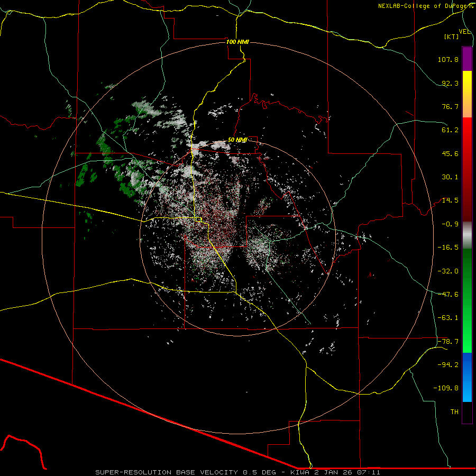476x476 pixels.
Task: Click the 61.2 legend value
Action: coord(450,130)
